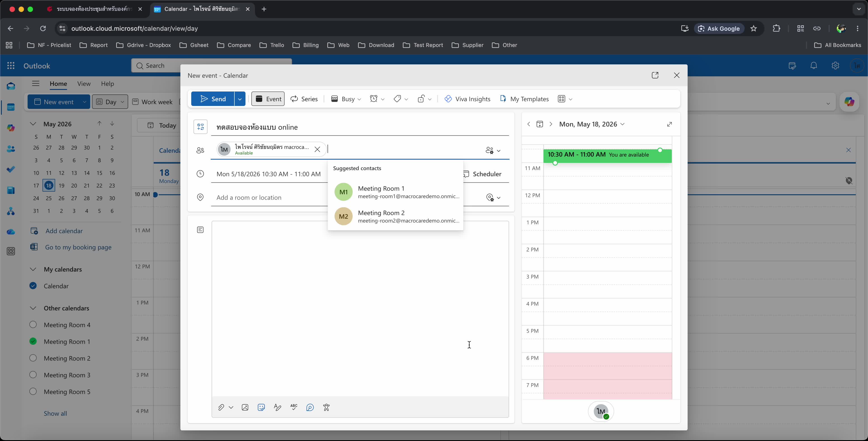The height and width of the screenshot is (441, 868).
Task: Remove the attendee chip
Action: click(317, 150)
